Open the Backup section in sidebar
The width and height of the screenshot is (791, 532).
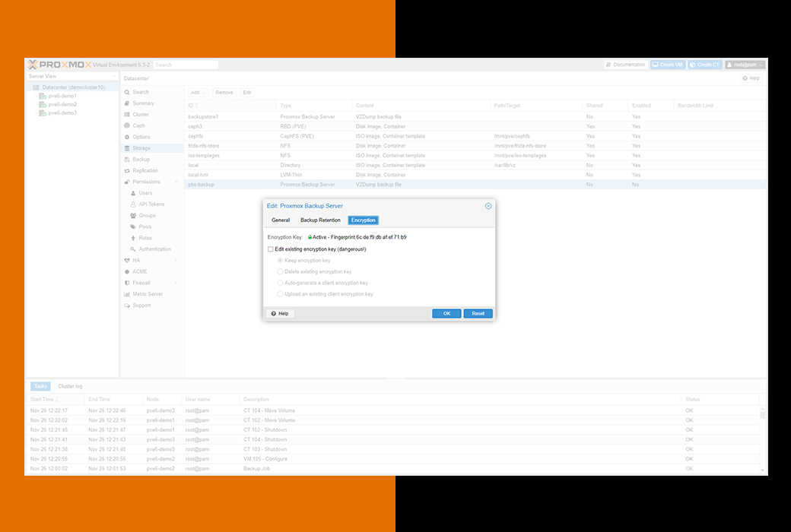[x=137, y=160]
